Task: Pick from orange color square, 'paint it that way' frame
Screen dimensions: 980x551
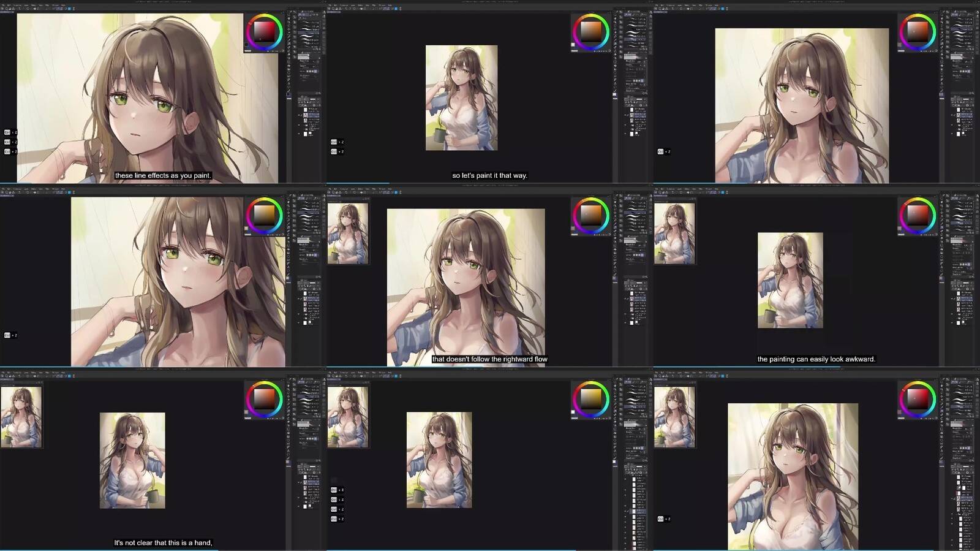Action: (591, 32)
